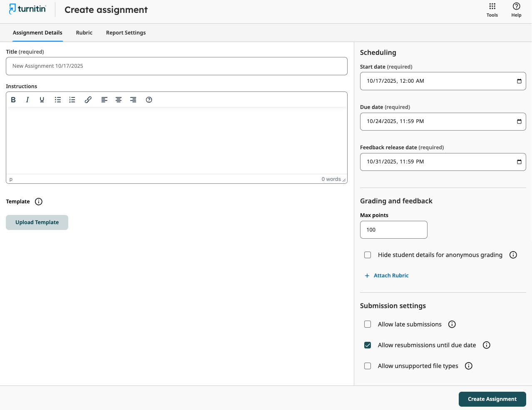Apply bold formatting in Instructions editor
The height and width of the screenshot is (410, 532).
click(x=13, y=99)
